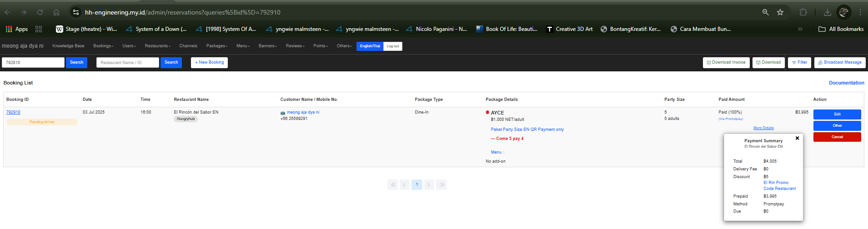Click the browser home icon
This screenshot has width=868, height=229.
tap(56, 12)
